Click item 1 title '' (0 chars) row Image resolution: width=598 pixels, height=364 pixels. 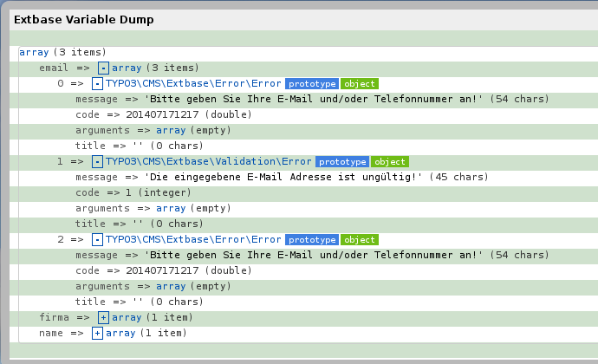click(x=140, y=224)
